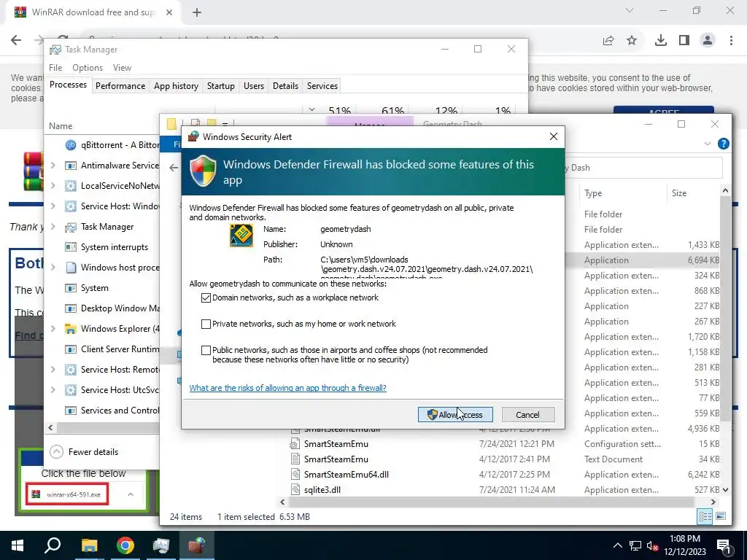Go to the Services tab
747x560 pixels.
[x=322, y=86]
